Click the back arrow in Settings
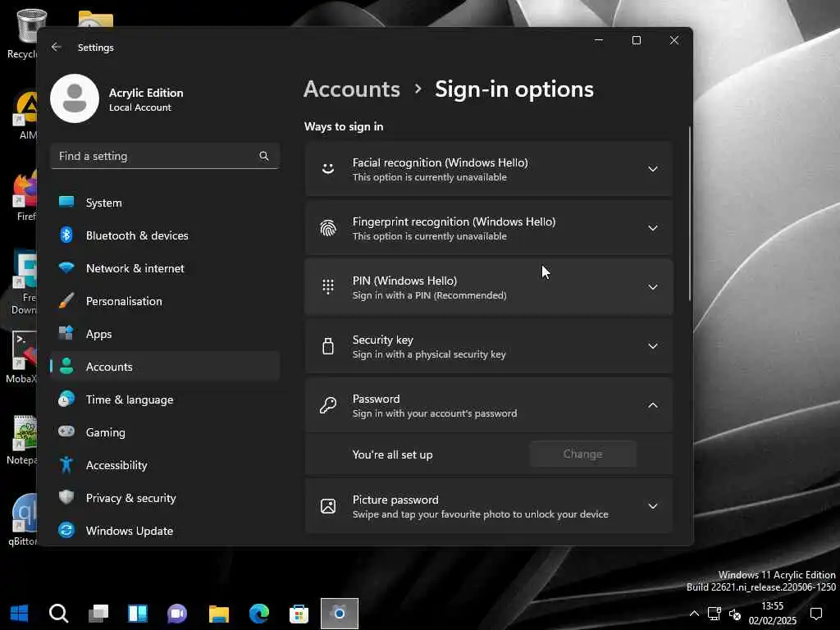 tap(57, 47)
